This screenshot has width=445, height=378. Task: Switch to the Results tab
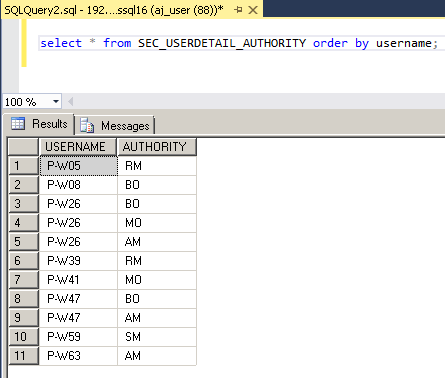[39, 124]
